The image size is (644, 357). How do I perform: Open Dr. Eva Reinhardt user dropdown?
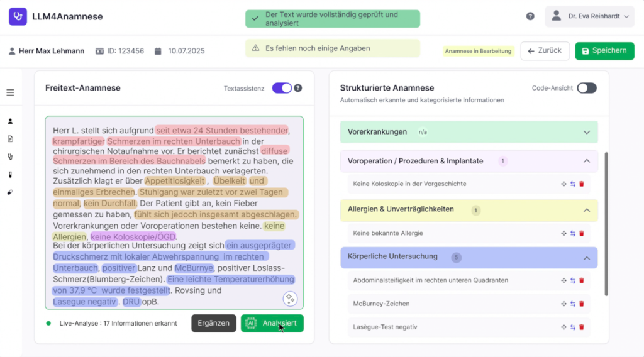589,16
